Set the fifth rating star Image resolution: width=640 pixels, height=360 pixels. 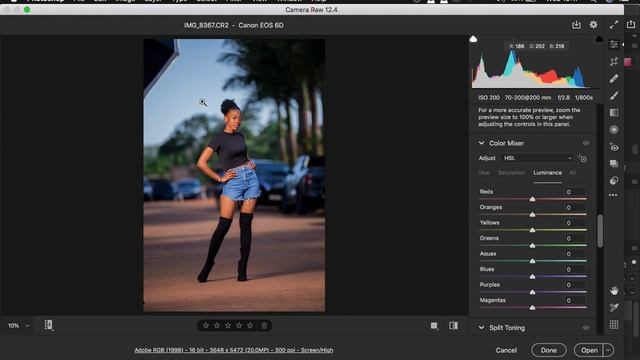click(250, 325)
